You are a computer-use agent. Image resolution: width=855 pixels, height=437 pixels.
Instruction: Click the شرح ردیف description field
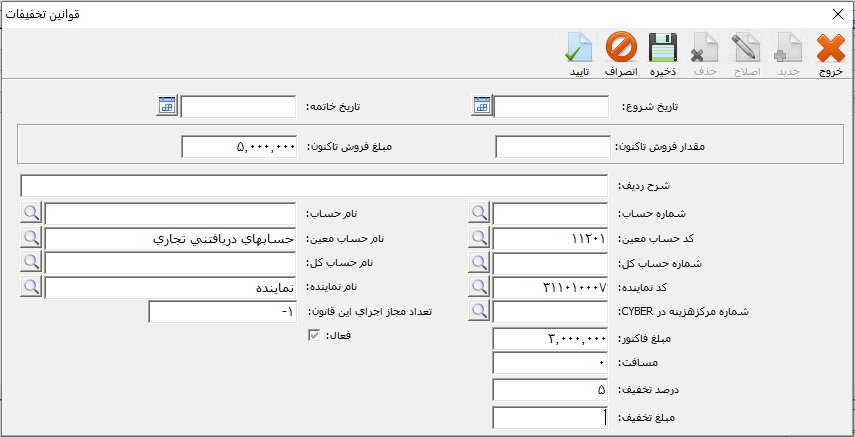[313, 186]
